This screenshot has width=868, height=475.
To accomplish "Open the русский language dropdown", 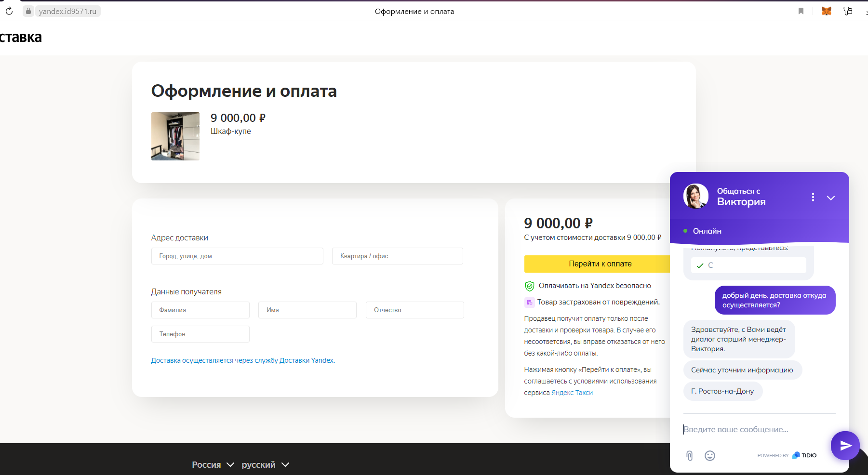I will tap(266, 465).
